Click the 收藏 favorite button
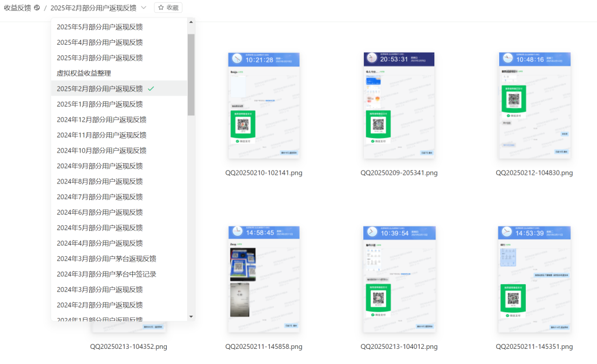 point(168,8)
